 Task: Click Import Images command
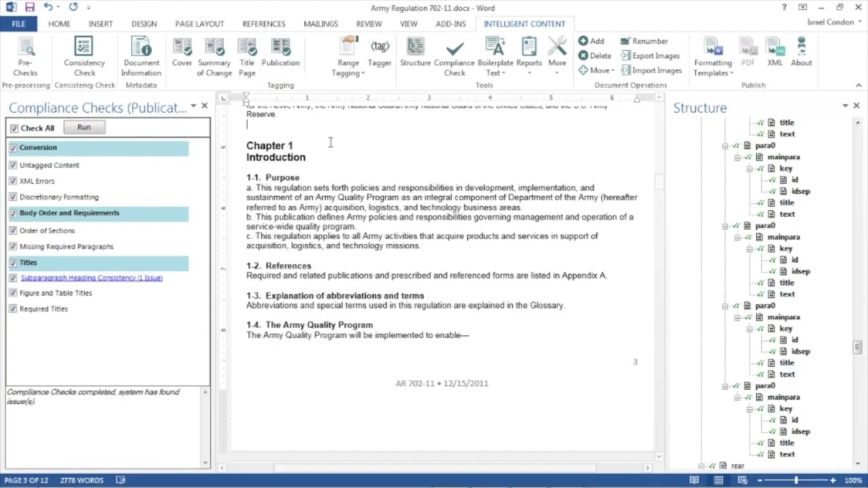pos(650,70)
